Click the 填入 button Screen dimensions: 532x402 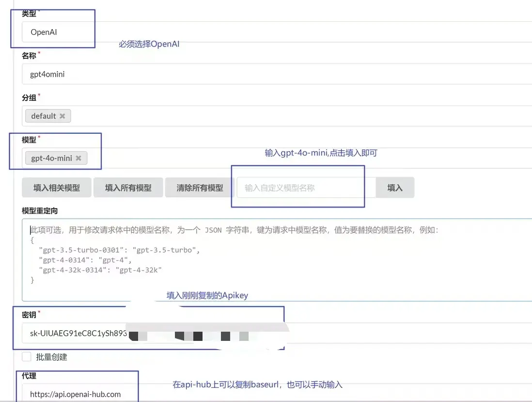click(x=395, y=187)
